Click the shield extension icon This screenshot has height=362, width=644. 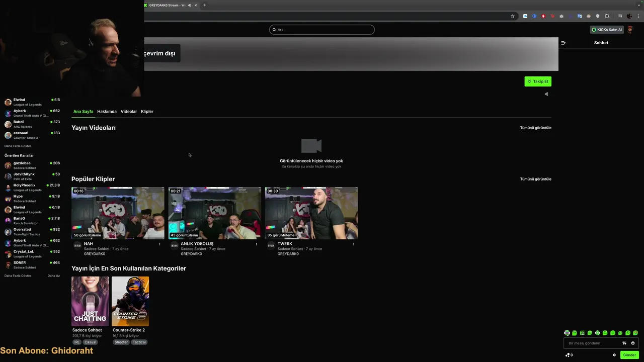(x=598, y=16)
